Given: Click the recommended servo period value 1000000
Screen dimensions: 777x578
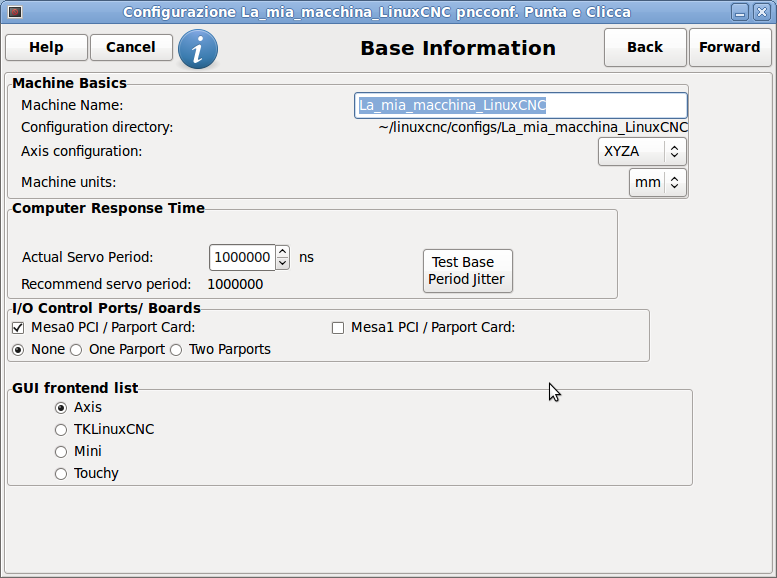Looking at the screenshot, I should 235,285.
